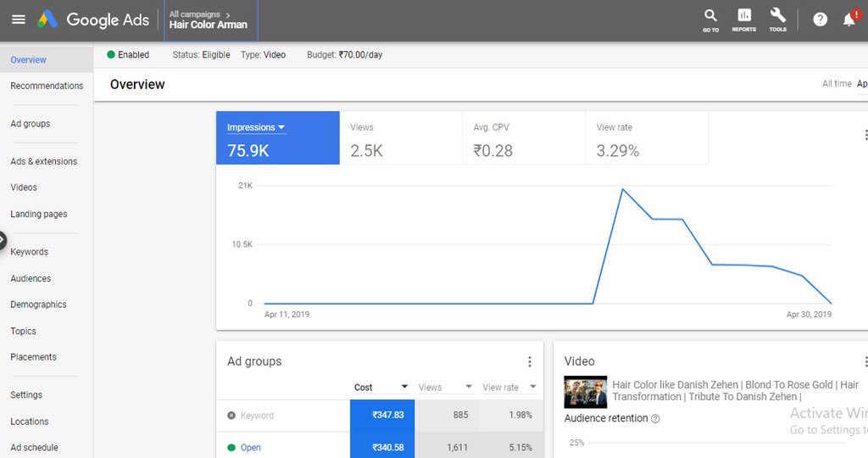Click the ₹347.83 cost cell
This screenshot has width=868, height=458.
point(382,416)
